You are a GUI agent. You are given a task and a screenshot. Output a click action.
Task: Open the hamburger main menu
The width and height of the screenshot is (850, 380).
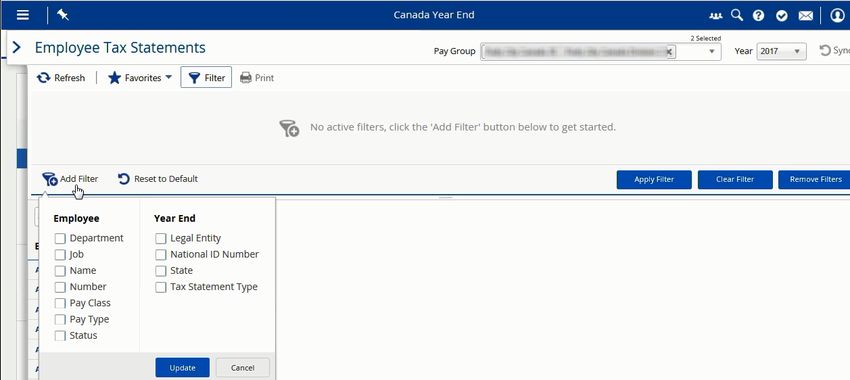[22, 15]
